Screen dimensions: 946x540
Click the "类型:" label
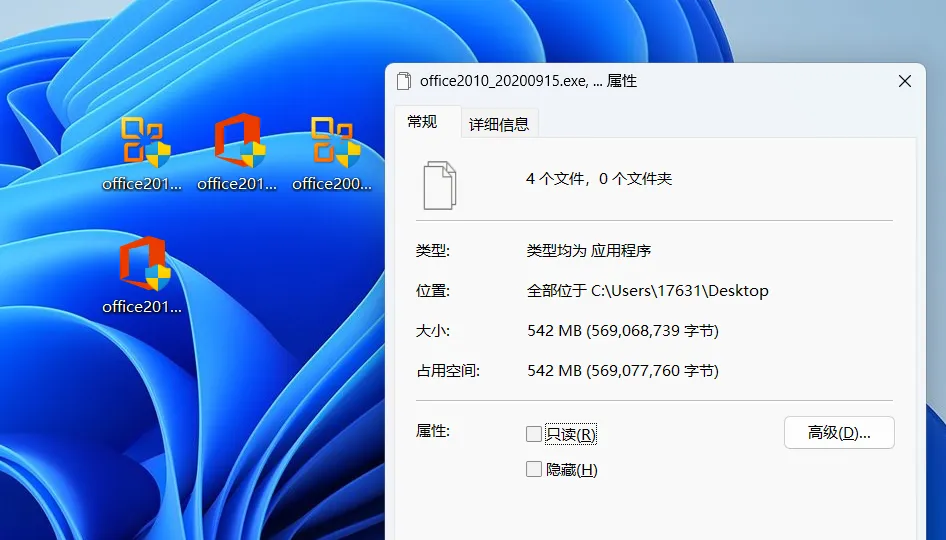pos(433,250)
